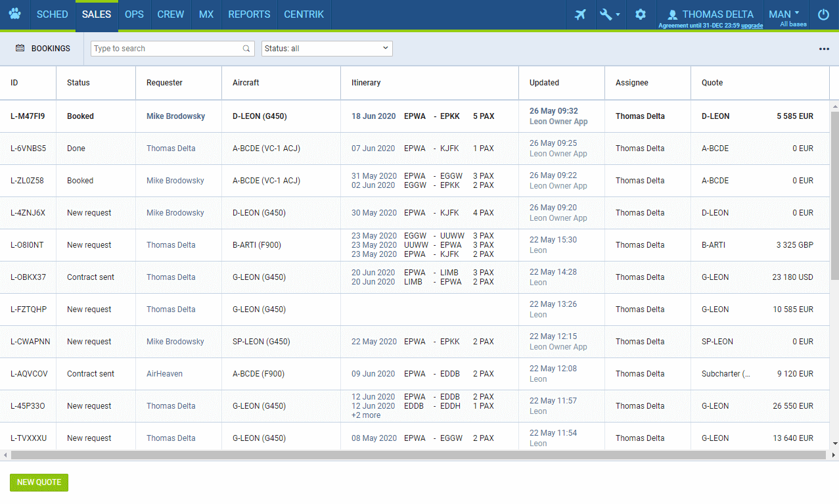This screenshot has width=839, height=504.
Task: Click the search magnifier icon
Action: (x=246, y=49)
